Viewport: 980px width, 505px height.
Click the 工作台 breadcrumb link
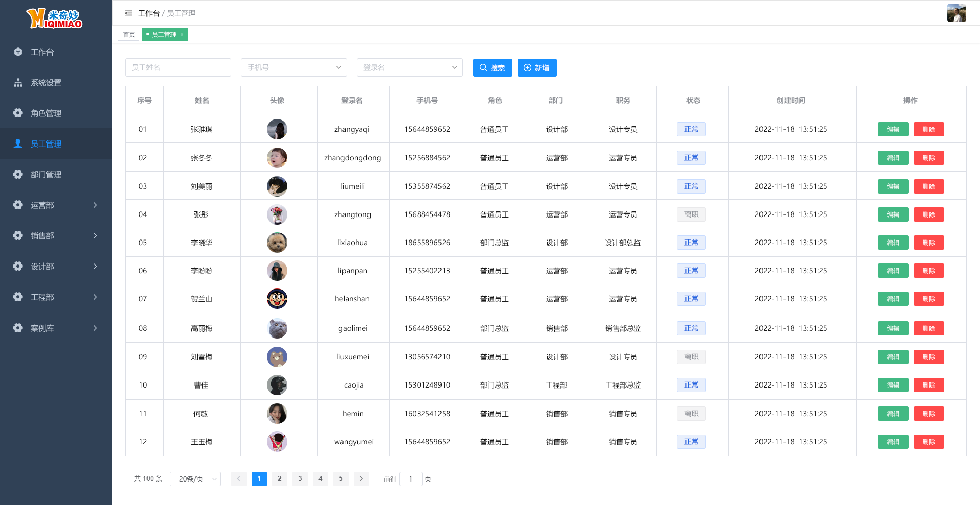pos(149,13)
